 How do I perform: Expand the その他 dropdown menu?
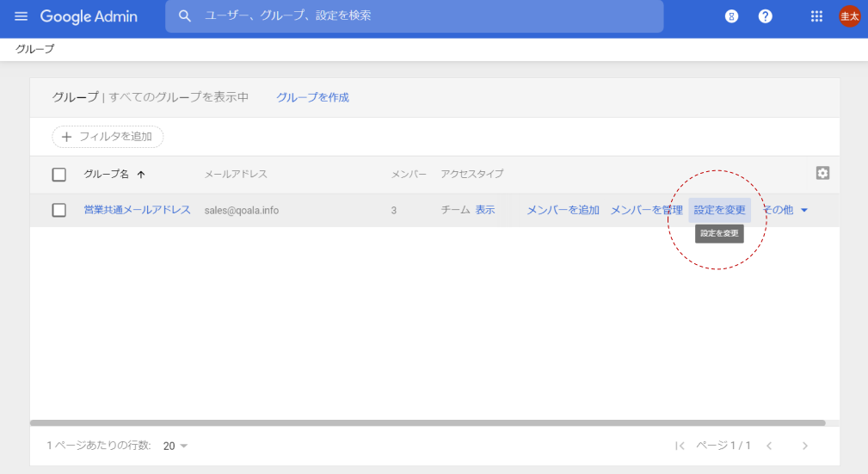(785, 210)
